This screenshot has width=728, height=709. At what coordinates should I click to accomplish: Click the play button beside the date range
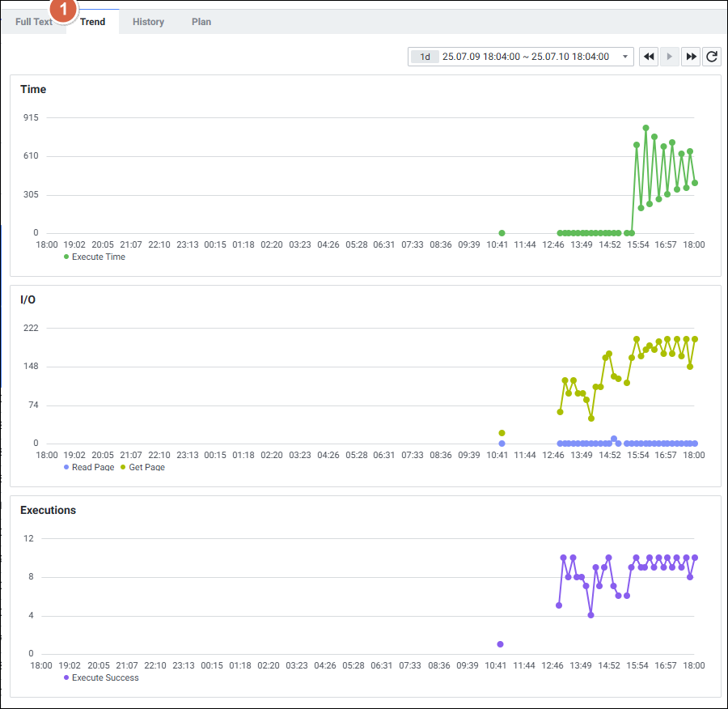tap(670, 57)
